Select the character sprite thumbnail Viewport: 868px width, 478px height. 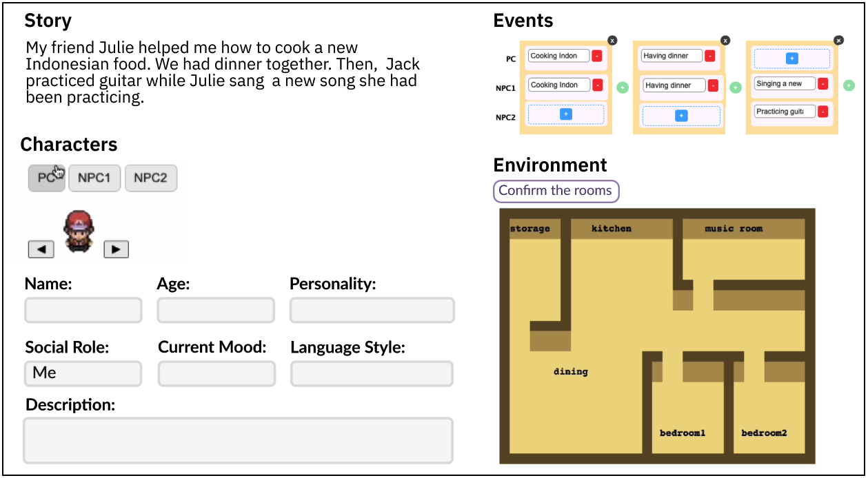(79, 231)
